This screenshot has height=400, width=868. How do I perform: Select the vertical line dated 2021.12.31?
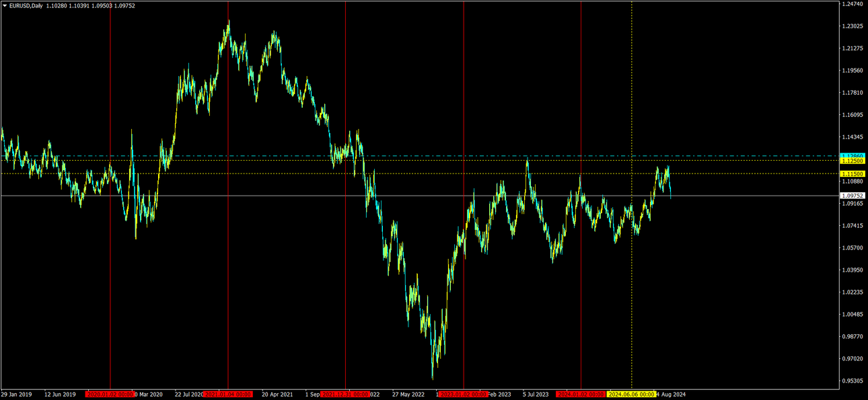coord(345,195)
